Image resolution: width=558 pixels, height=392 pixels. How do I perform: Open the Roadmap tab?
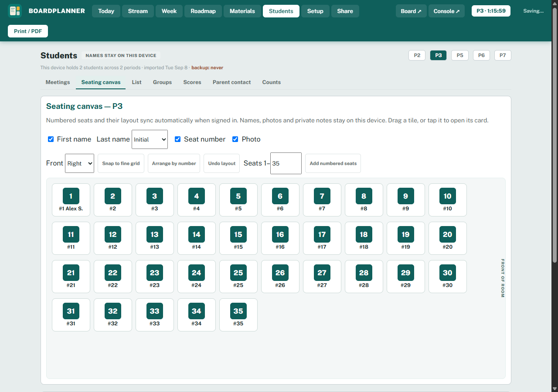(203, 11)
